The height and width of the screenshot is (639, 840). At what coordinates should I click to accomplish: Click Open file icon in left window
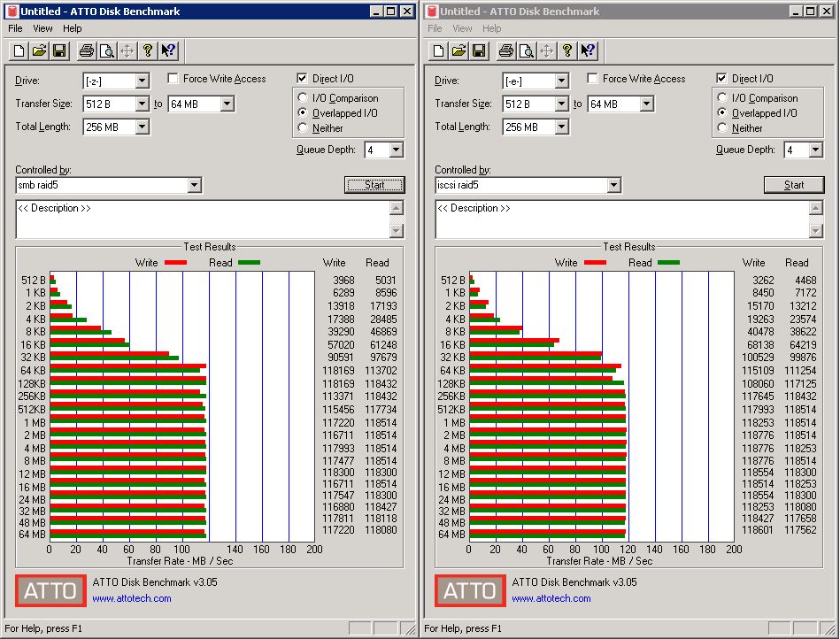click(x=39, y=50)
